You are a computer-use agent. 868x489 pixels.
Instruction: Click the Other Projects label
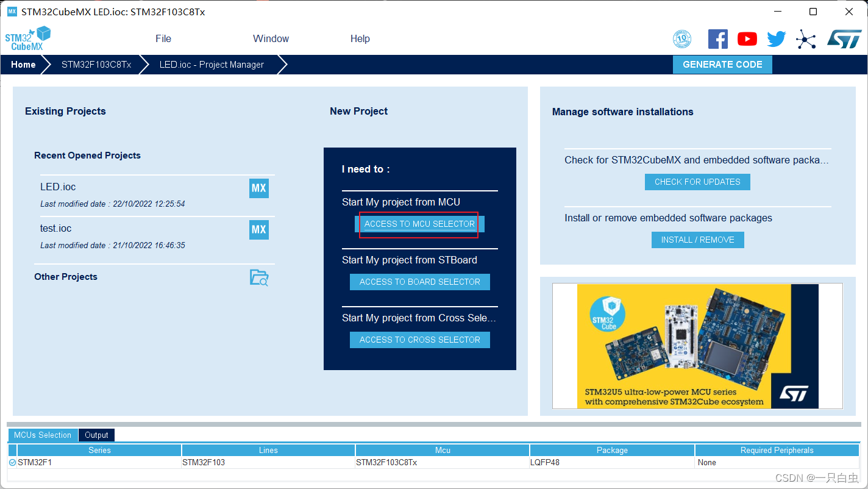click(66, 277)
